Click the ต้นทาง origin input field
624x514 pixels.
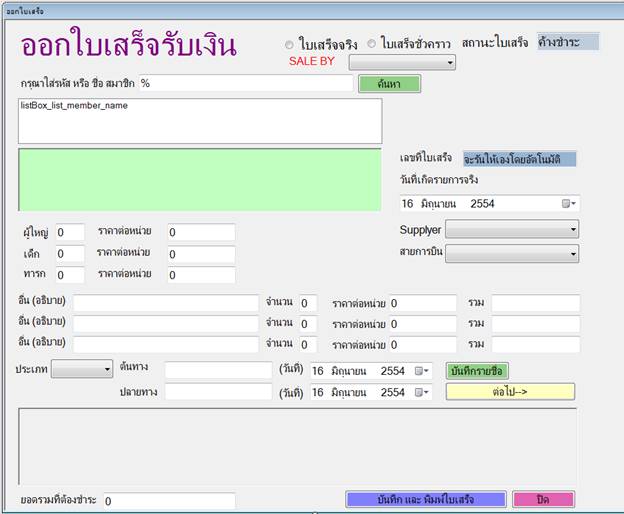point(218,370)
